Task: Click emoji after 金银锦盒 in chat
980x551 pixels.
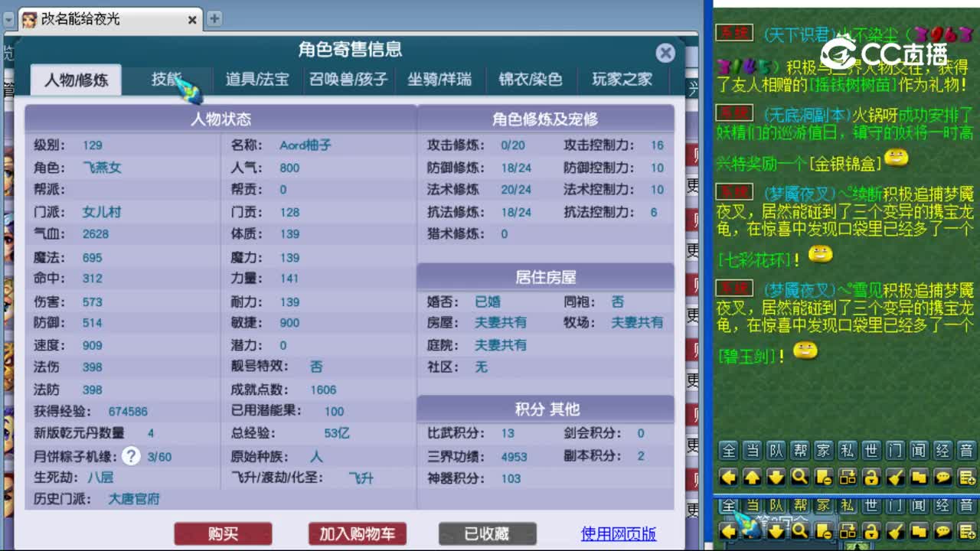Action: pos(897,158)
